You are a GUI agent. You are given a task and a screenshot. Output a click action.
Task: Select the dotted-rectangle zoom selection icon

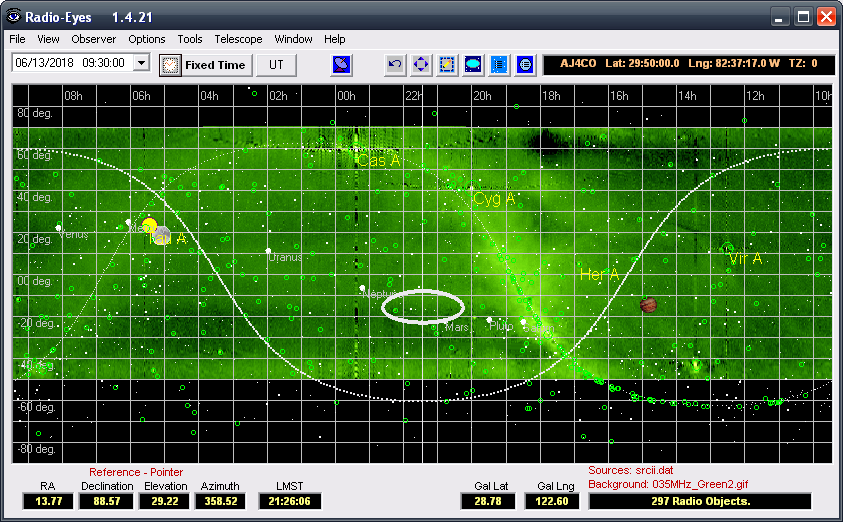point(447,65)
